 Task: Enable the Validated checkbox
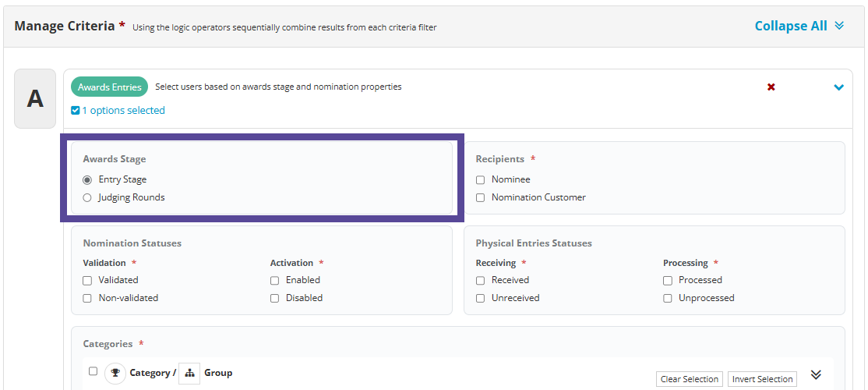[x=87, y=280]
